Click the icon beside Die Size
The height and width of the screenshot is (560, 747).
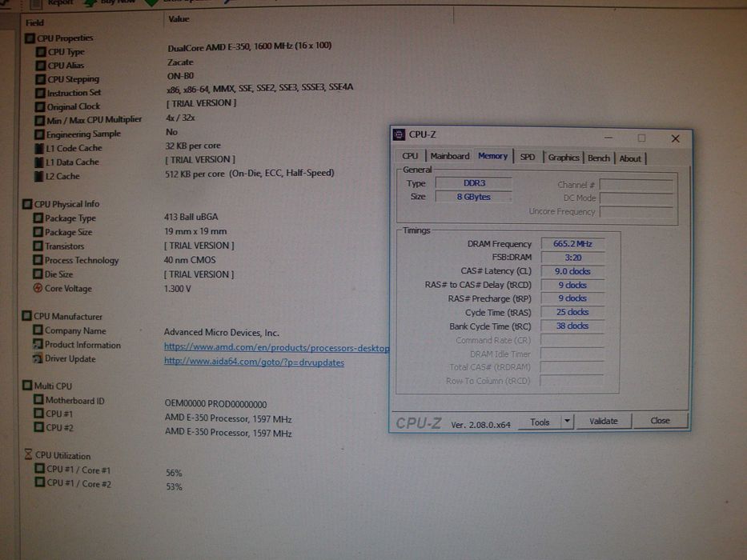click(38, 274)
